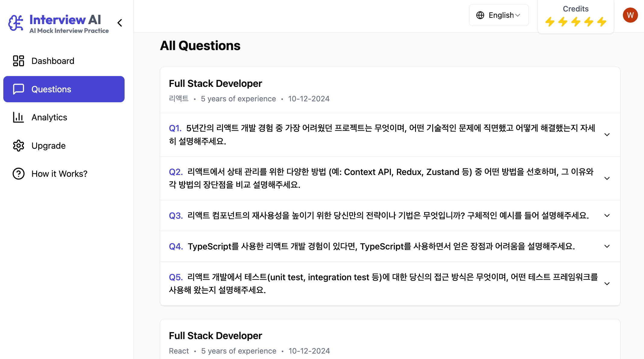Expand question Q1 with its chevron
Image resolution: width=644 pixels, height=359 pixels.
[x=607, y=135]
